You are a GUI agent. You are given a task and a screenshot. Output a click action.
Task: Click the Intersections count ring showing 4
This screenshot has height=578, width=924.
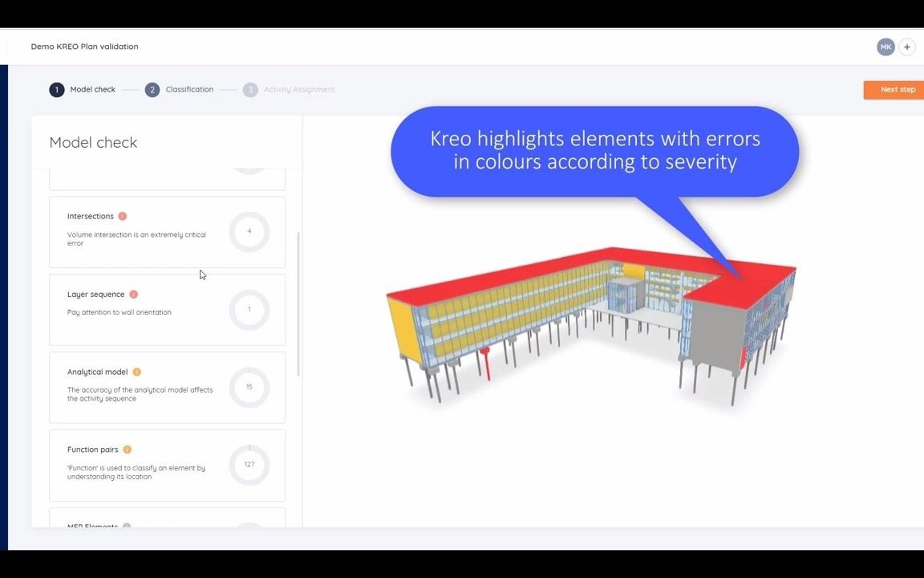(x=249, y=231)
